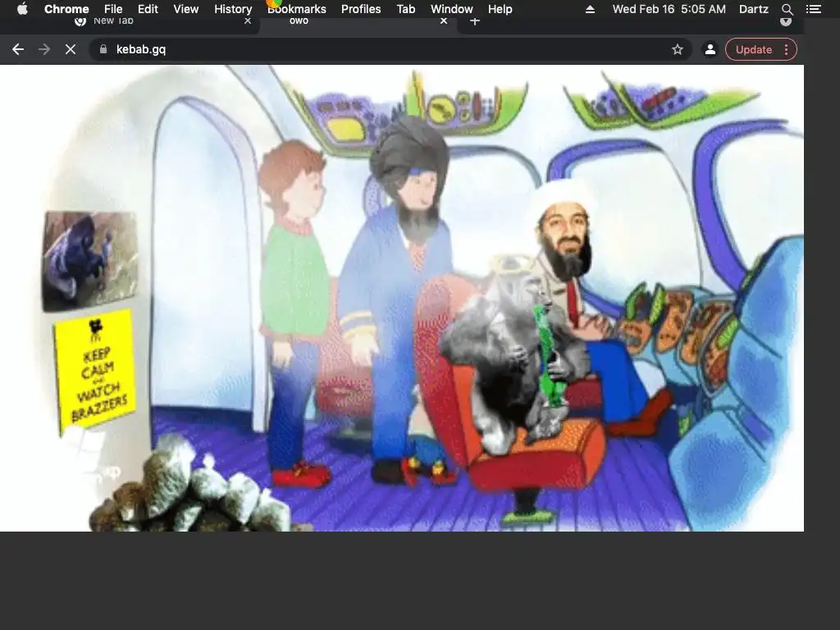The width and height of the screenshot is (840, 630).
Task: Click the yellow Keep Calm poster
Action: (x=95, y=371)
